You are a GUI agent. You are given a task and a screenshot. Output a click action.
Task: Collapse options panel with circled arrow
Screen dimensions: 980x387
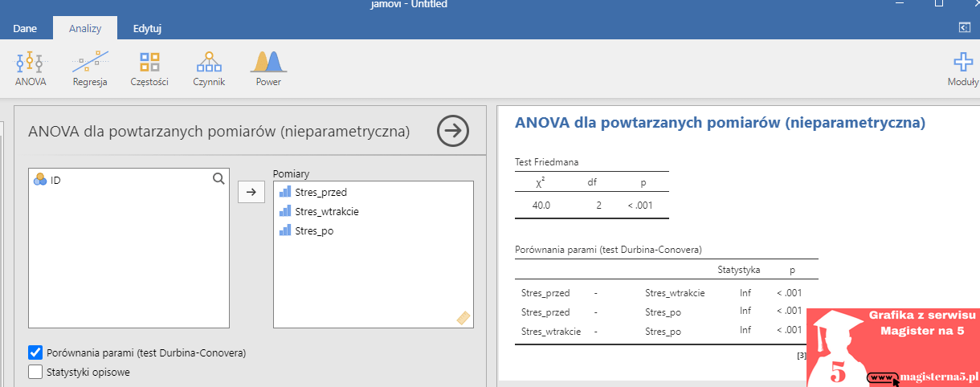(x=453, y=131)
